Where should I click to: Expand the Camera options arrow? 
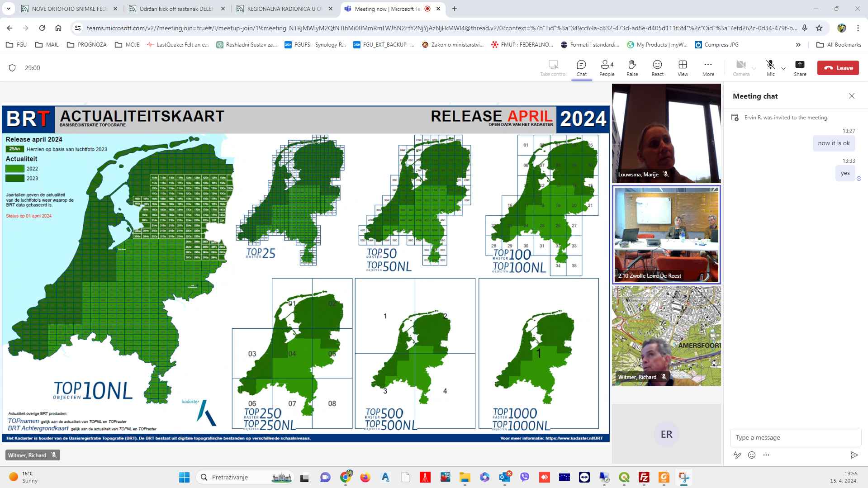pos(754,68)
